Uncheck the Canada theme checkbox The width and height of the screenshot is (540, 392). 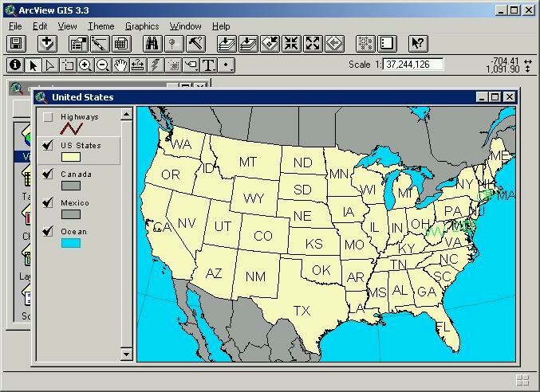pyautogui.click(x=48, y=174)
